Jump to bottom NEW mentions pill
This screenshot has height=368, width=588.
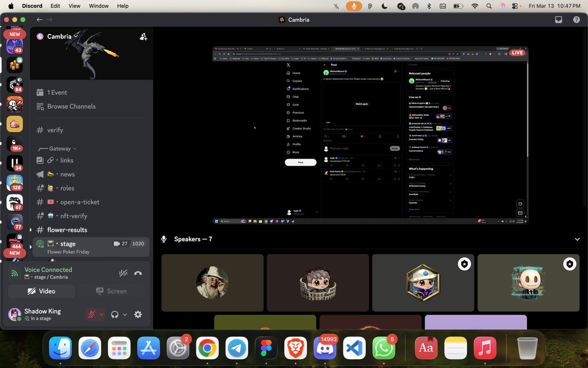click(x=15, y=253)
